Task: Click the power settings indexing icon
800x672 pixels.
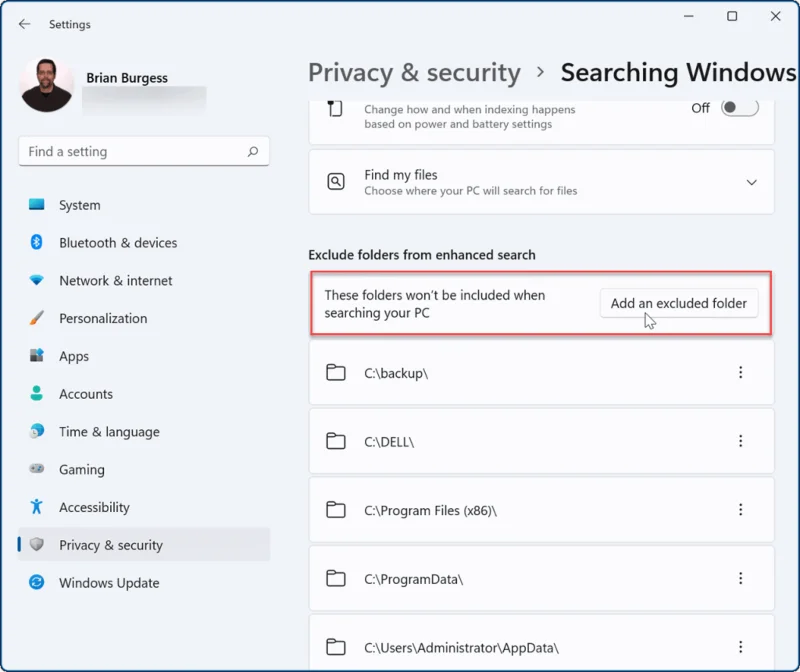Action: [x=335, y=109]
